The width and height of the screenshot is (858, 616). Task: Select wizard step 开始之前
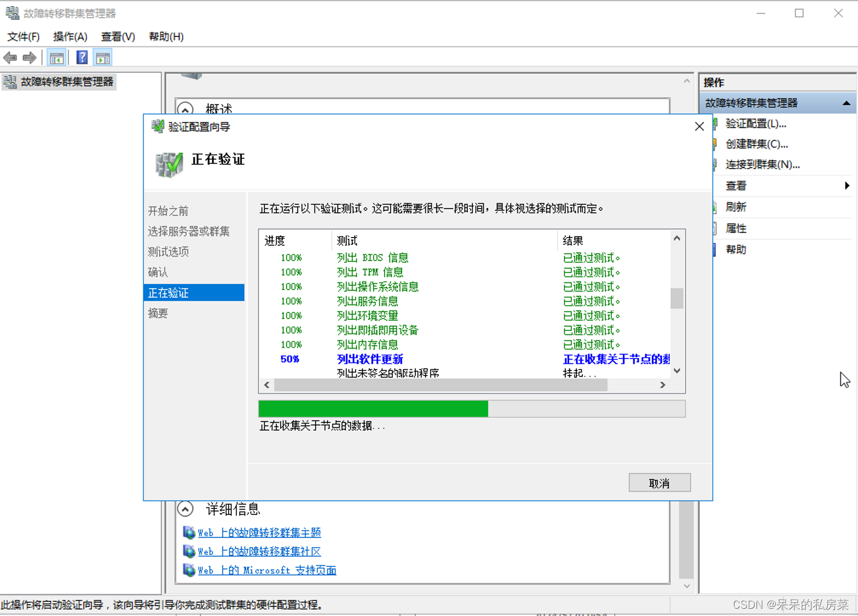click(x=168, y=211)
